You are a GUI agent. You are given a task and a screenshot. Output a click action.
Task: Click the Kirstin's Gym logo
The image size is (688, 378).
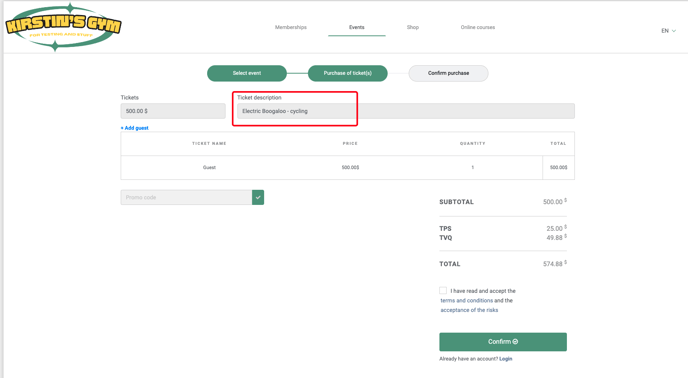pyautogui.click(x=63, y=28)
